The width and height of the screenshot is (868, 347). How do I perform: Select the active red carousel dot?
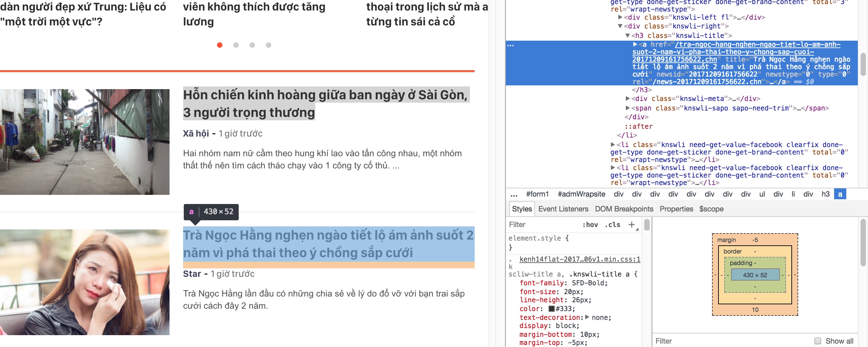[x=220, y=45]
